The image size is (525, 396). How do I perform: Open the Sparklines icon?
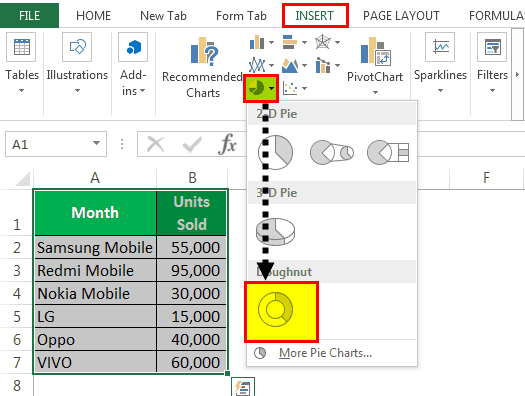click(x=440, y=47)
